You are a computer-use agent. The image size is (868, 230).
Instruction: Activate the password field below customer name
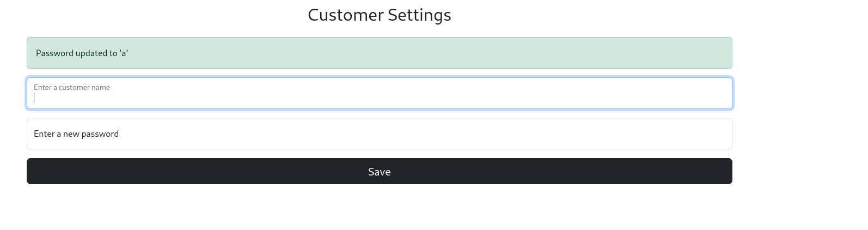tap(379, 134)
